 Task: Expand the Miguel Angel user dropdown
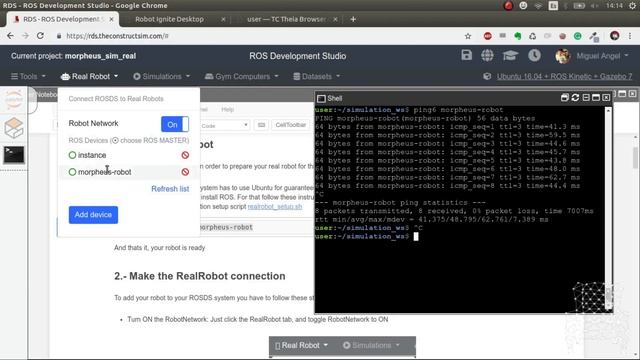[602, 56]
